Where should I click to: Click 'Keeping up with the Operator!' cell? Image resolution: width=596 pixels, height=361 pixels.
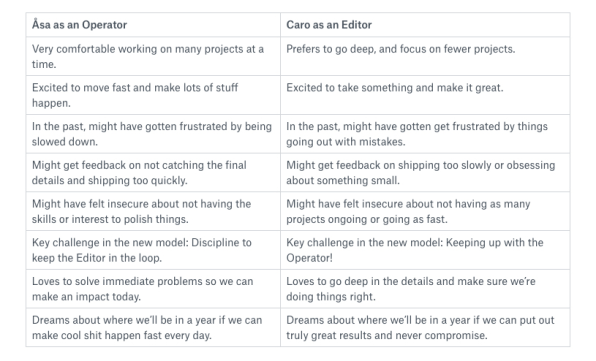point(425,250)
